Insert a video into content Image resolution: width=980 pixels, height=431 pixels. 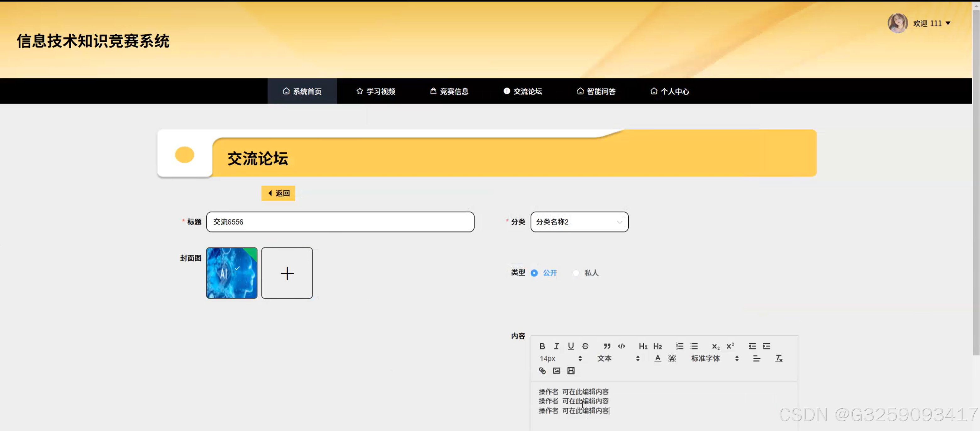tap(571, 371)
